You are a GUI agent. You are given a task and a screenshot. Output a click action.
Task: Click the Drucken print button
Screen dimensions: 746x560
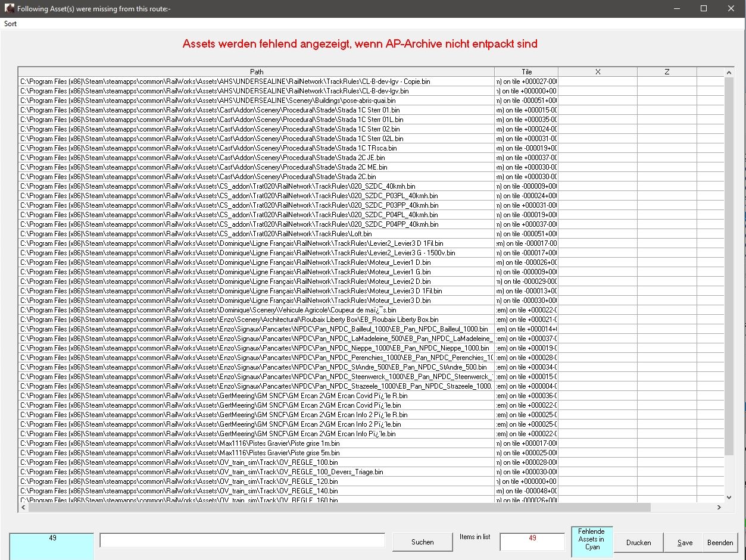(638, 543)
